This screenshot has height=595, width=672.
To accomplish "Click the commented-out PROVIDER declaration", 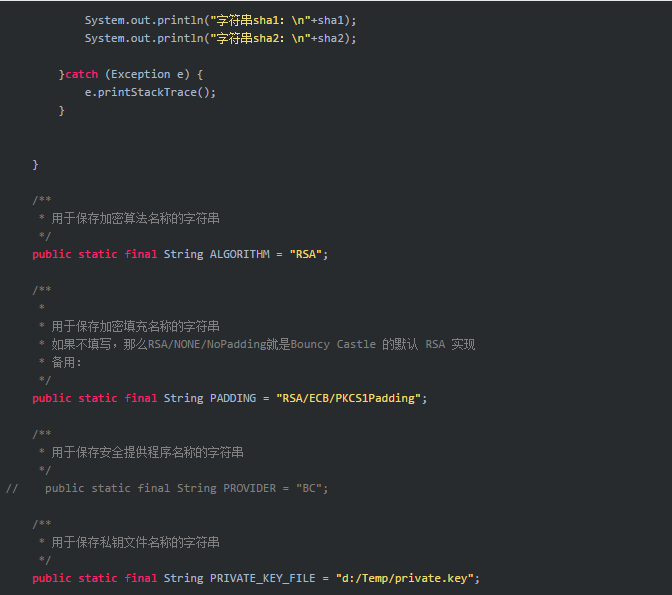I will tap(186, 489).
